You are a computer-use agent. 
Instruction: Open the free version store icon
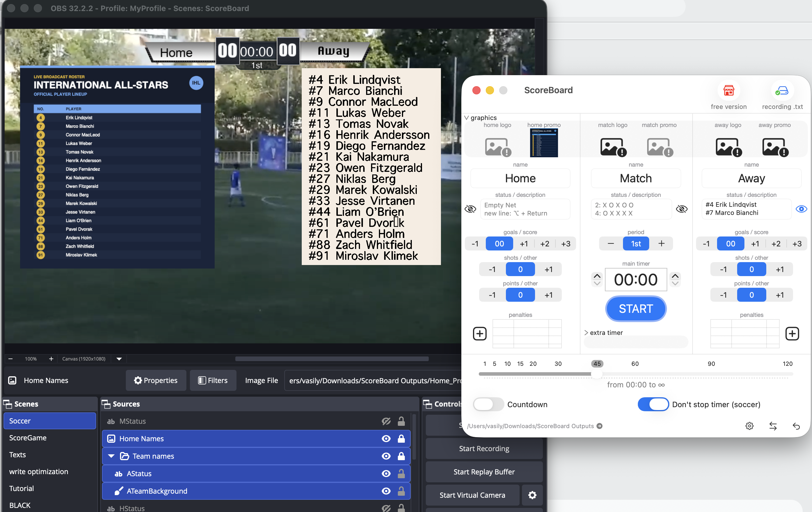pos(729,90)
